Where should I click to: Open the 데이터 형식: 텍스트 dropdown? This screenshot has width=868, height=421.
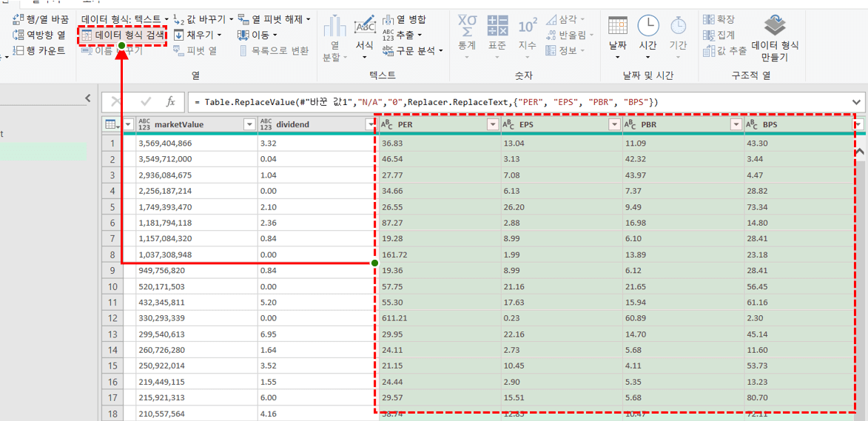tap(126, 18)
